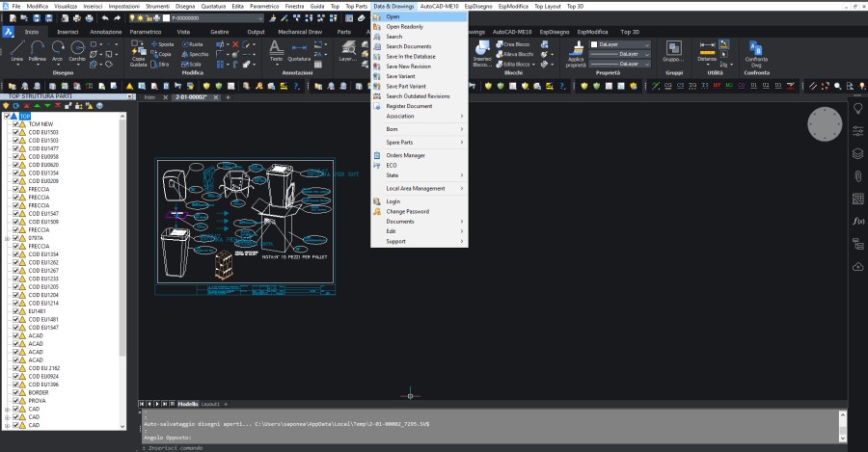Open the layer color DaLayer dropdown
868x452 pixels.
point(619,44)
